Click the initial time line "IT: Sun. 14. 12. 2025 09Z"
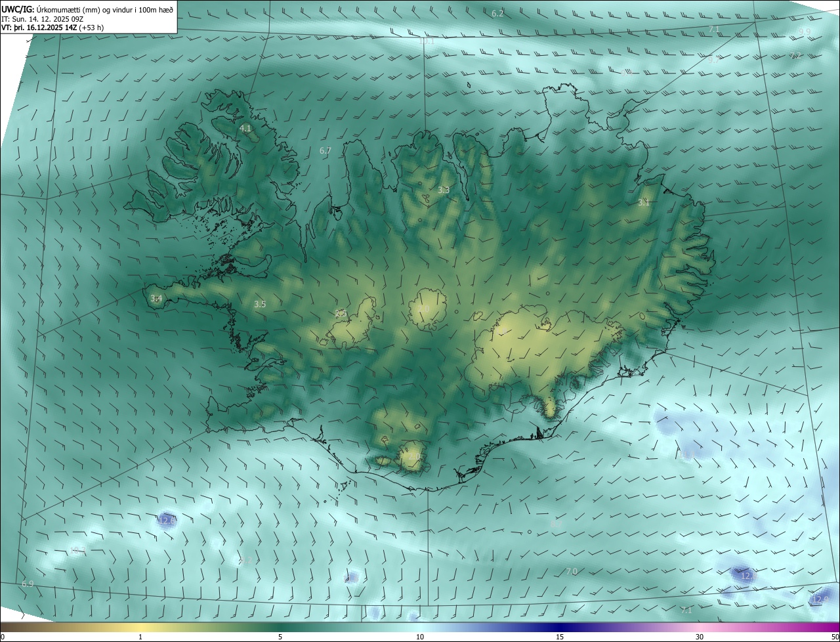This screenshot has width=840, height=642. [x=42, y=18]
